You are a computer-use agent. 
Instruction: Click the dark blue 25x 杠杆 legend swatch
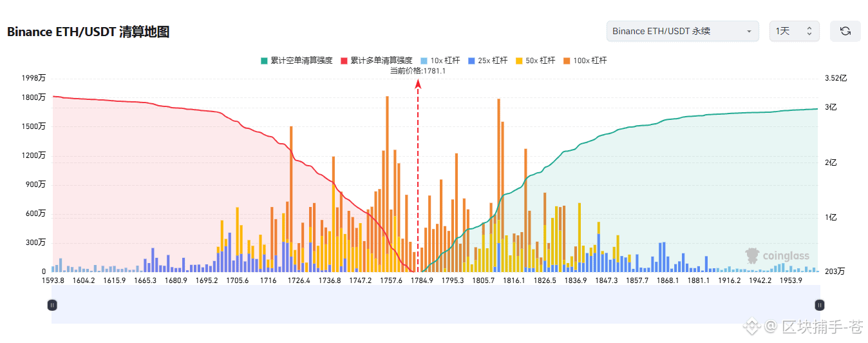[x=472, y=61]
